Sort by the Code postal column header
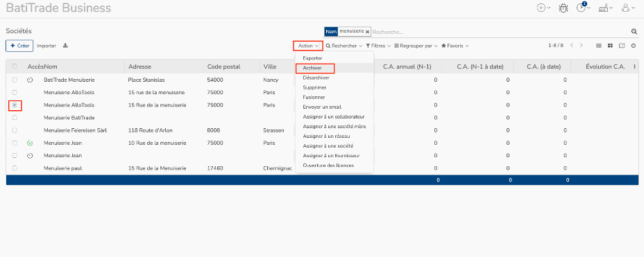Image resolution: width=644 pixels, height=257 pixels. (224, 67)
